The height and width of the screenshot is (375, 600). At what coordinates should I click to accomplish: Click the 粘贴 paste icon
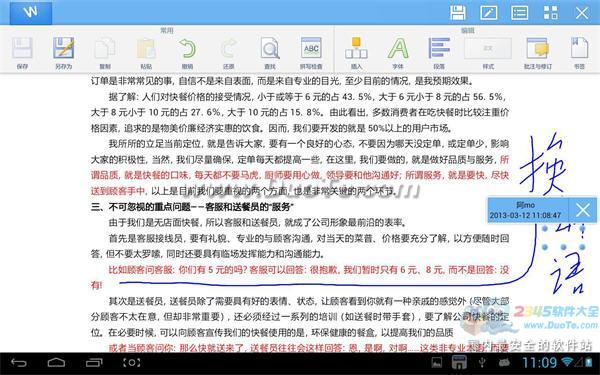point(146,53)
